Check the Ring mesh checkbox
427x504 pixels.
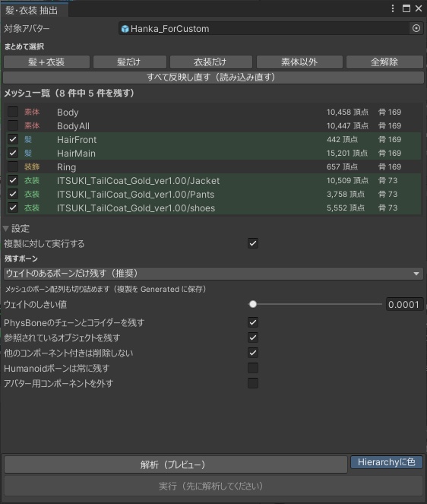(13, 166)
